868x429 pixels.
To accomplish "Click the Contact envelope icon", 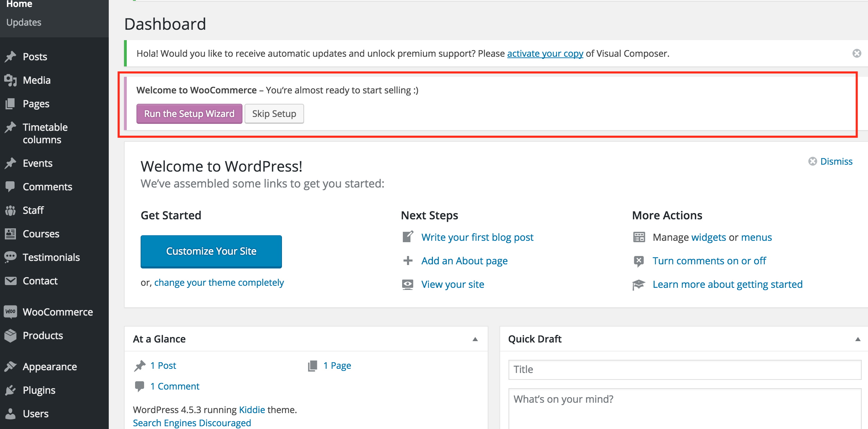I will 11,281.
